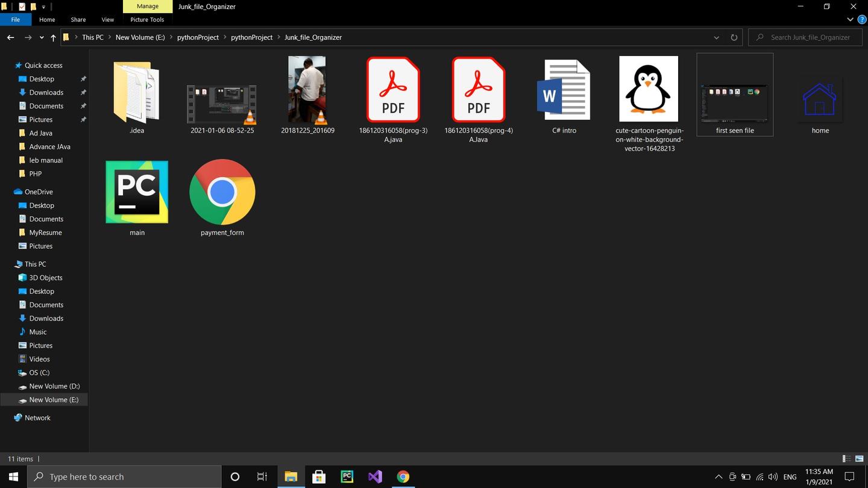Open the leb manual sidebar folder

(x=46, y=160)
